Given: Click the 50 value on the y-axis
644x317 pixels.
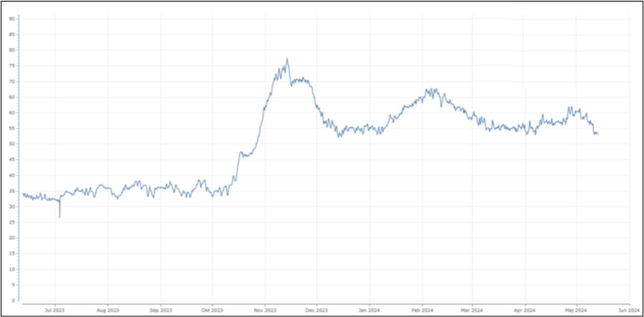Looking at the screenshot, I should [x=12, y=144].
